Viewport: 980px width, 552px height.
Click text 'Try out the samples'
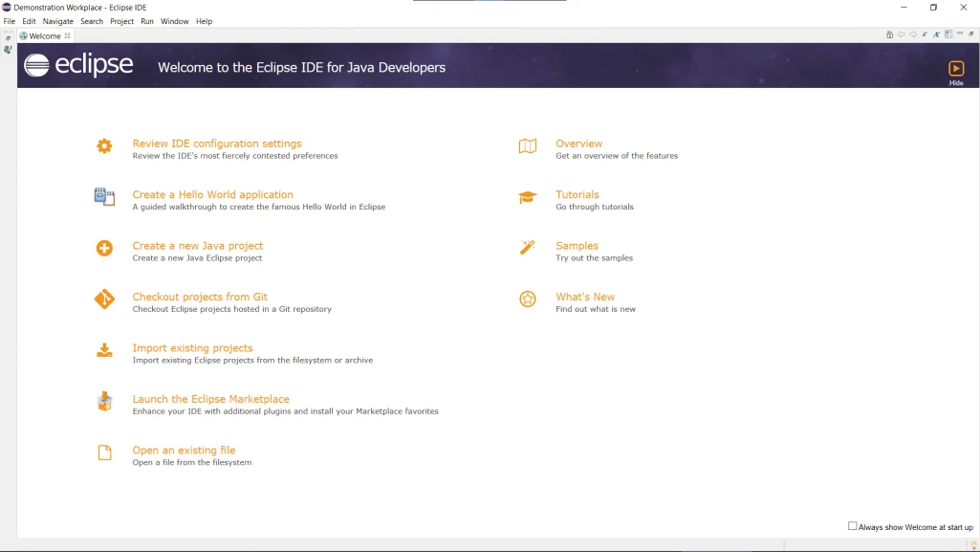pos(595,258)
